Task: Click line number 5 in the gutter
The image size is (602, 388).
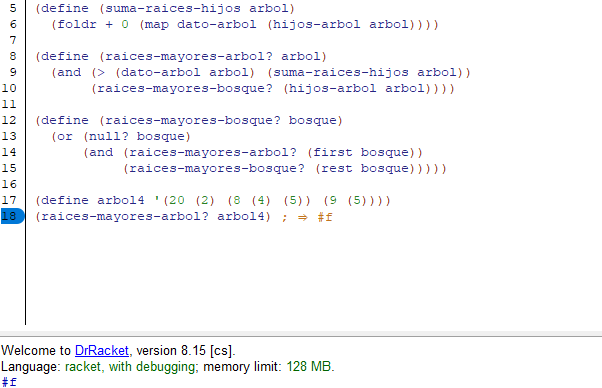Action: click(13, 8)
